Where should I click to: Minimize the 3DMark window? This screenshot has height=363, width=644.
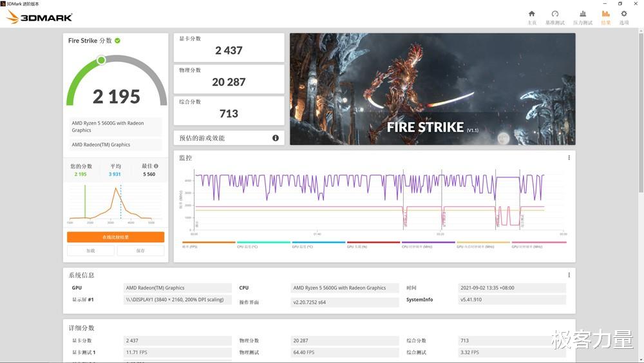(x=605, y=3)
